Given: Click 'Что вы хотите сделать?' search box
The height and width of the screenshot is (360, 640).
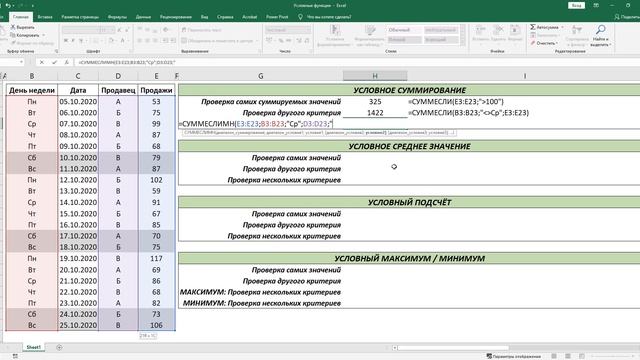Looking at the screenshot, I should 329,17.
